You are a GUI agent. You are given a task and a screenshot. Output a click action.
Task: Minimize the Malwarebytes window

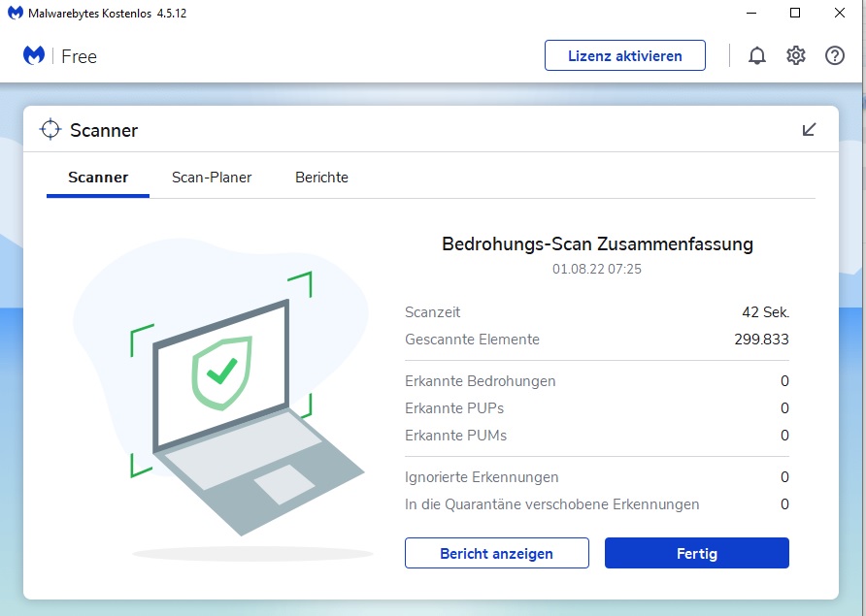751,13
